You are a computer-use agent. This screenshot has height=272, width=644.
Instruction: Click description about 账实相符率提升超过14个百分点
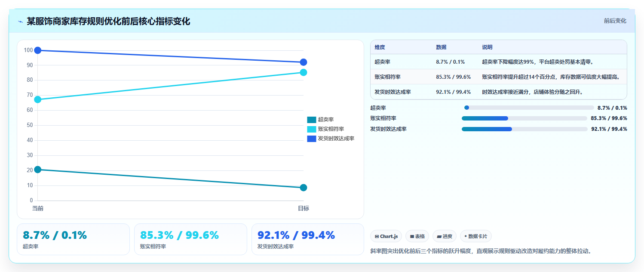coord(551,77)
